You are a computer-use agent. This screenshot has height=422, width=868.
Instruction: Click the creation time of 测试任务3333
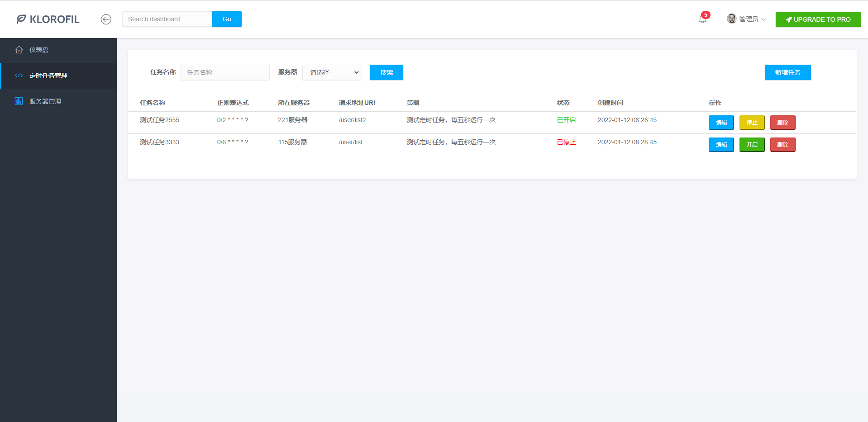(x=627, y=142)
